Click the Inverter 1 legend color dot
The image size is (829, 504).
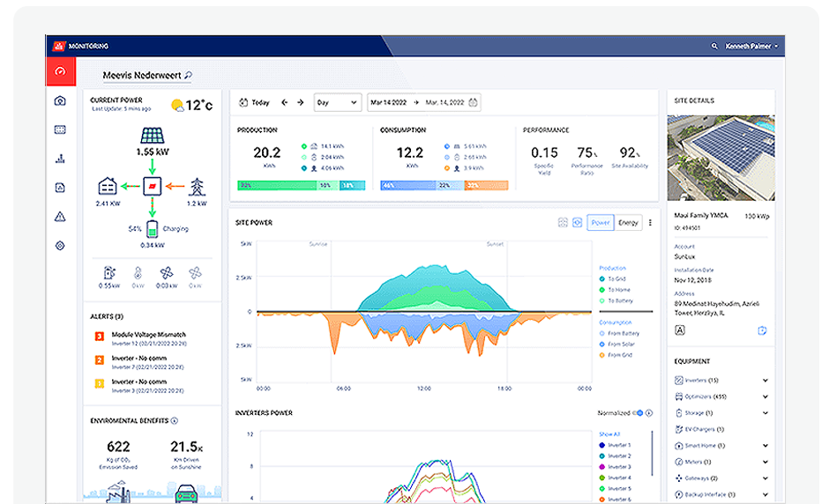click(x=601, y=444)
